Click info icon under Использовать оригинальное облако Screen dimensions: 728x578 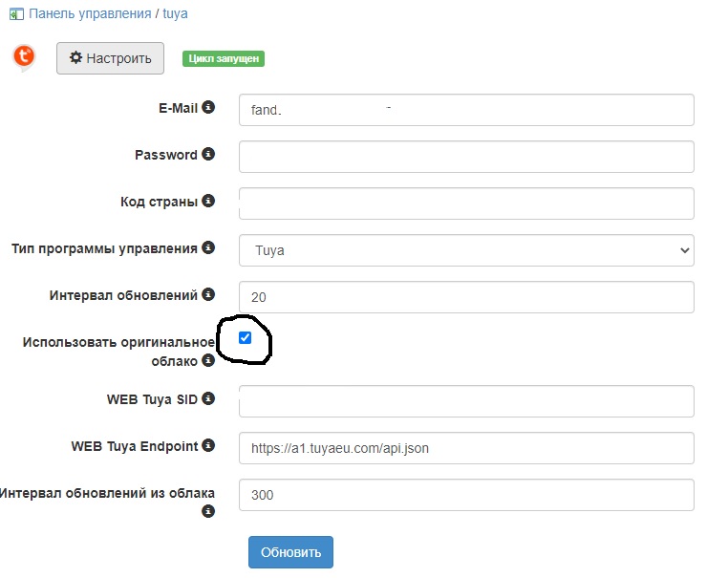pyautogui.click(x=208, y=361)
